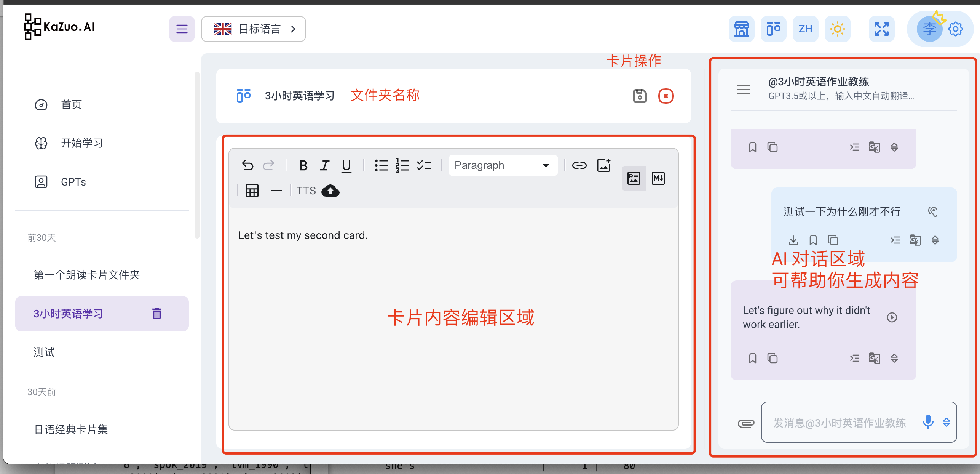Expand the 测试一下为什么刚才不行 message
The height and width of the screenshot is (474, 980).
pyautogui.click(x=935, y=240)
